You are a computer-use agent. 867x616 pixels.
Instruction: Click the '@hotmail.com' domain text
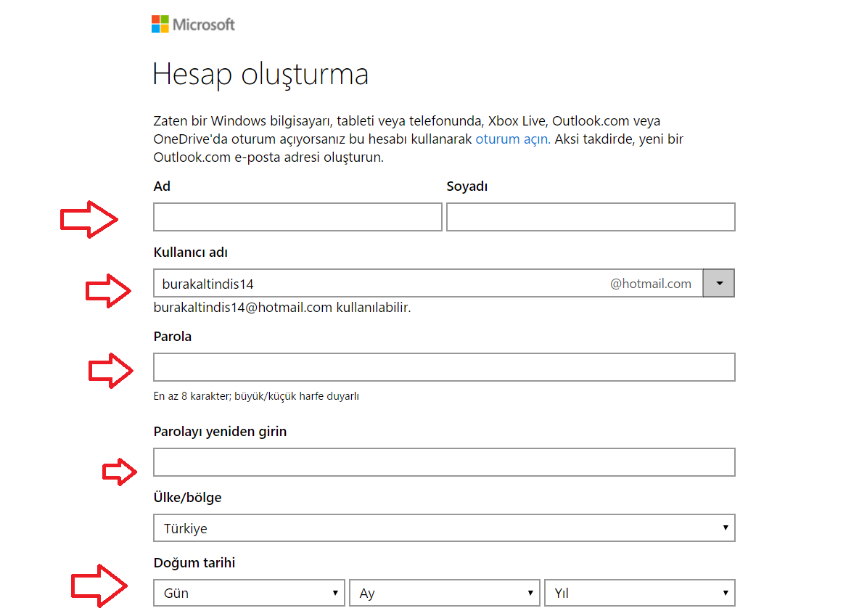click(x=650, y=284)
